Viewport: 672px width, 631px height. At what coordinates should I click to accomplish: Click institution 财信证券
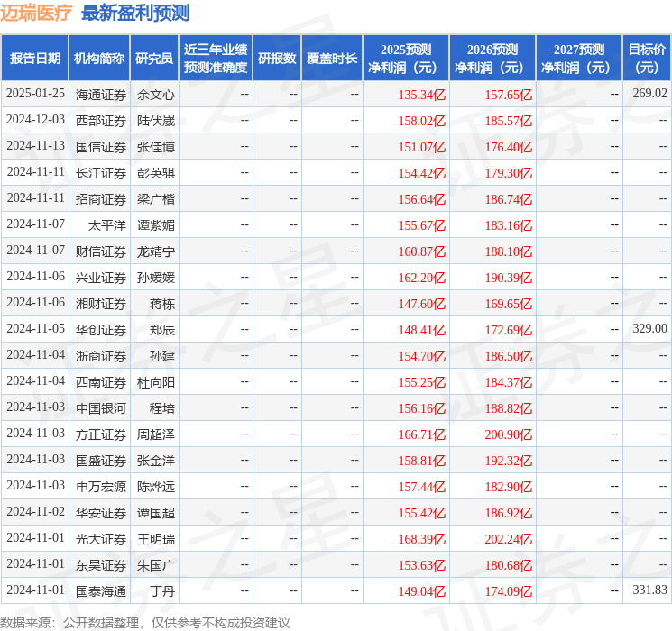pyautogui.click(x=101, y=251)
